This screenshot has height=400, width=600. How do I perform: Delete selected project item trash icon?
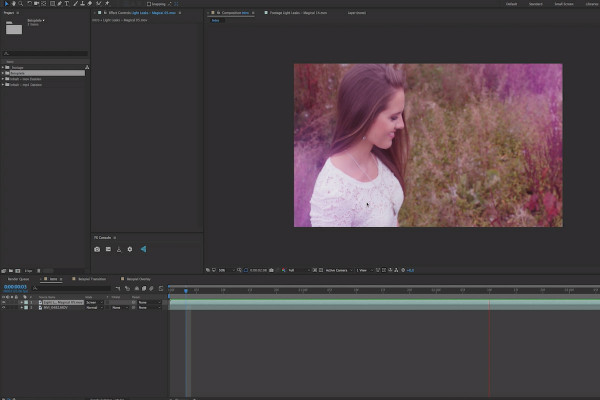pos(39,271)
